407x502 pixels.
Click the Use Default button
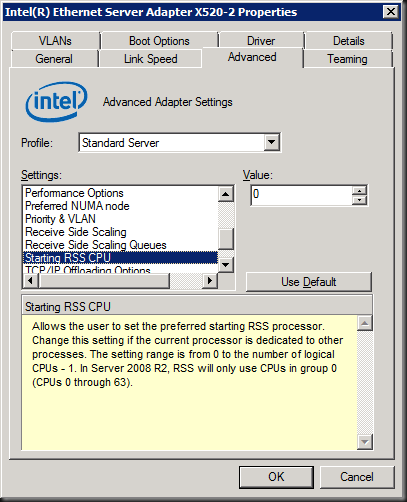coord(309,282)
